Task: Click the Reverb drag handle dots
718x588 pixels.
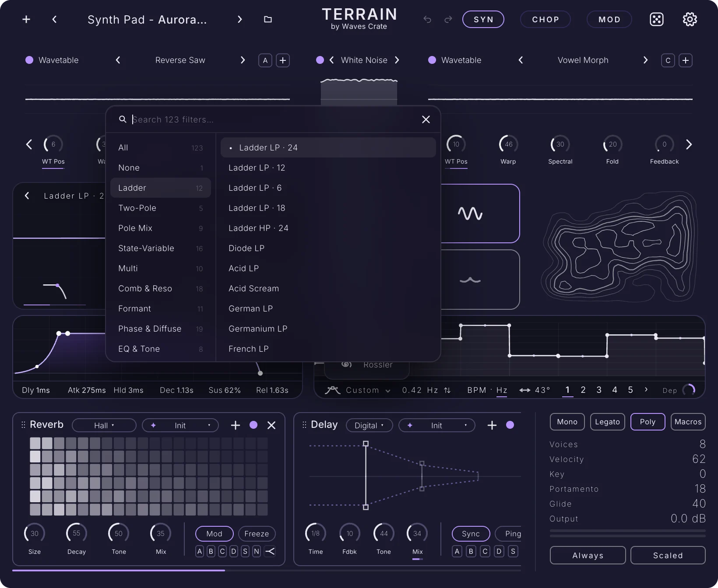Action: [x=23, y=425]
